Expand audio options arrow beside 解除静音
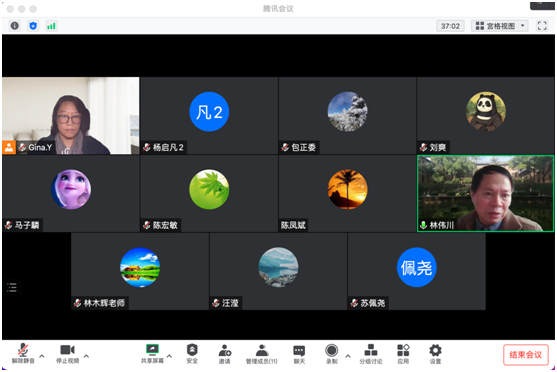The width and height of the screenshot is (557, 372). pyautogui.click(x=42, y=356)
